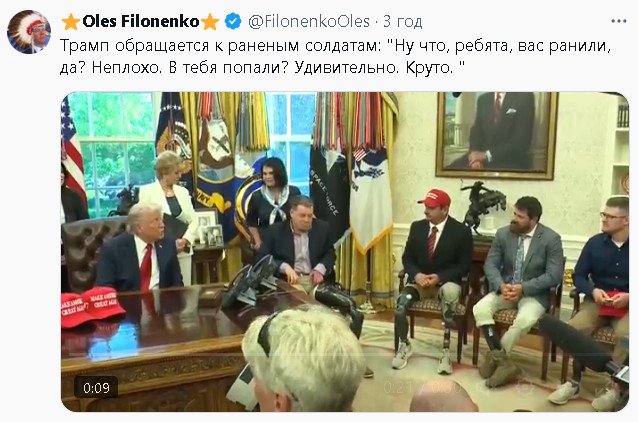The image size is (638, 422).
Task: Open the tweet permalink via the '3 год' timestamp
Action: (402, 21)
